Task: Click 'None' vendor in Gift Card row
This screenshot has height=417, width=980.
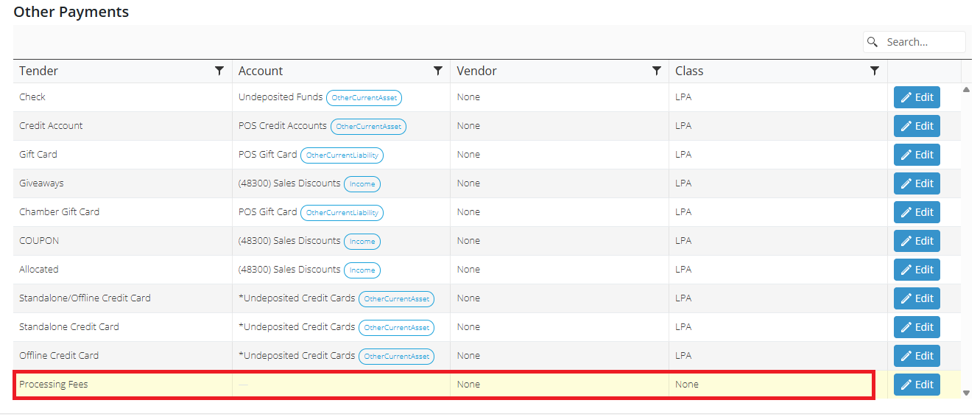Action: (468, 155)
